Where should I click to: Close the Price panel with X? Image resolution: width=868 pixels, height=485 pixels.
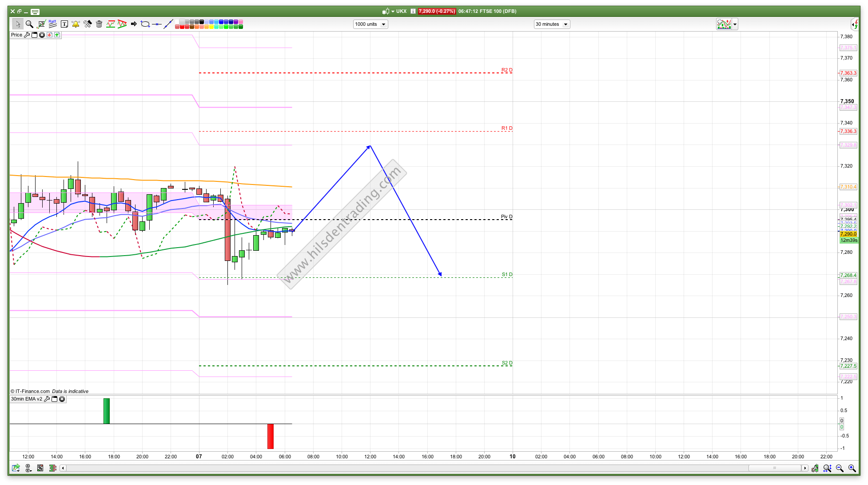[x=42, y=35]
